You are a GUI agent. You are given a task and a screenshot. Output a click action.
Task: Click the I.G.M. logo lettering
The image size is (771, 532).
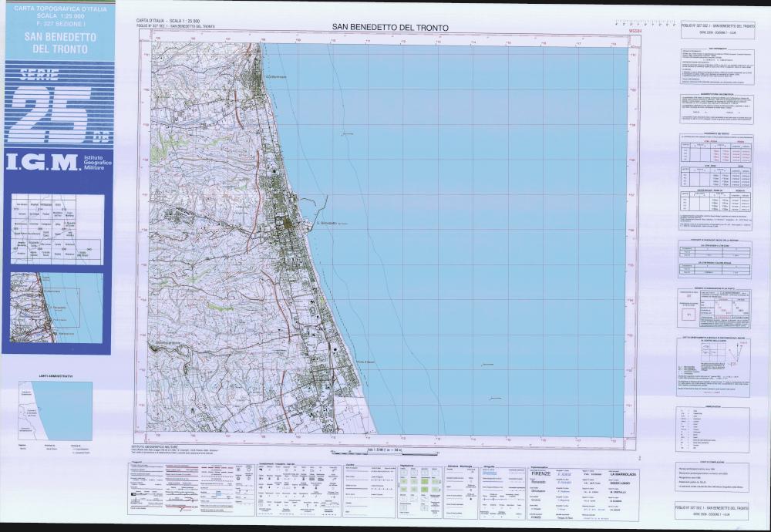(x=43, y=162)
